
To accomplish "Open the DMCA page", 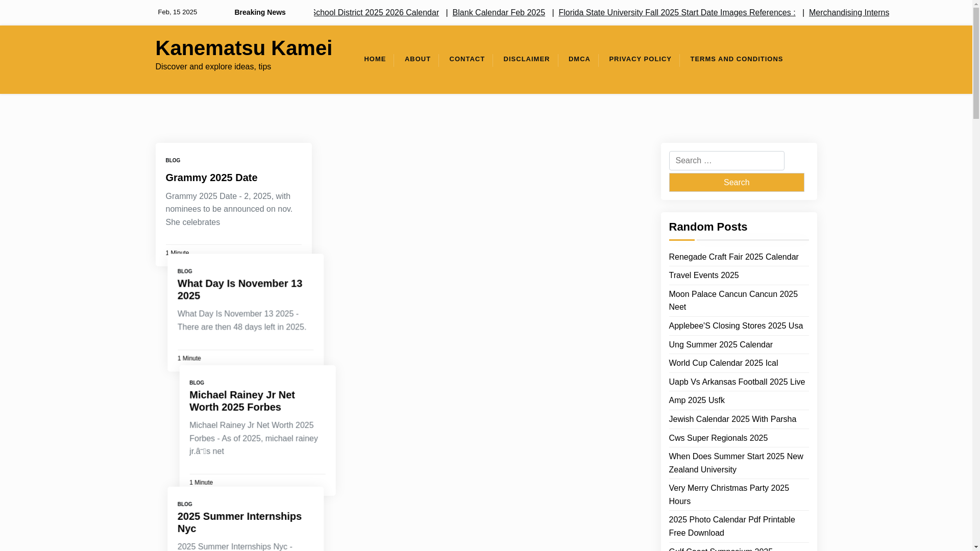I will [579, 59].
